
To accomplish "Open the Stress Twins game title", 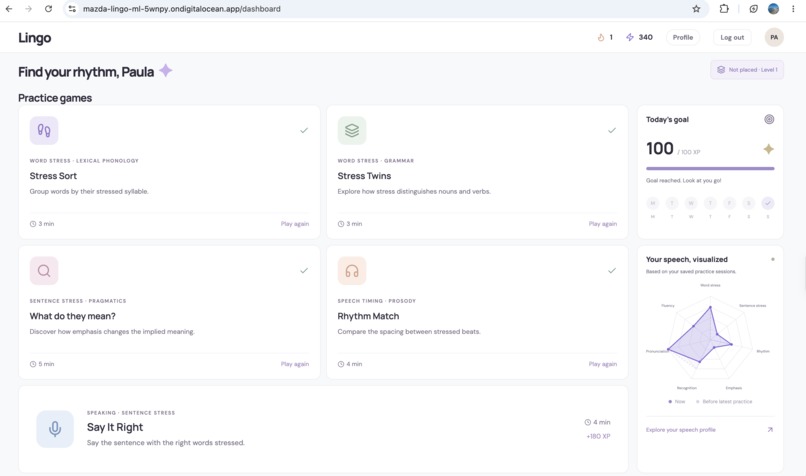I will coord(364,176).
